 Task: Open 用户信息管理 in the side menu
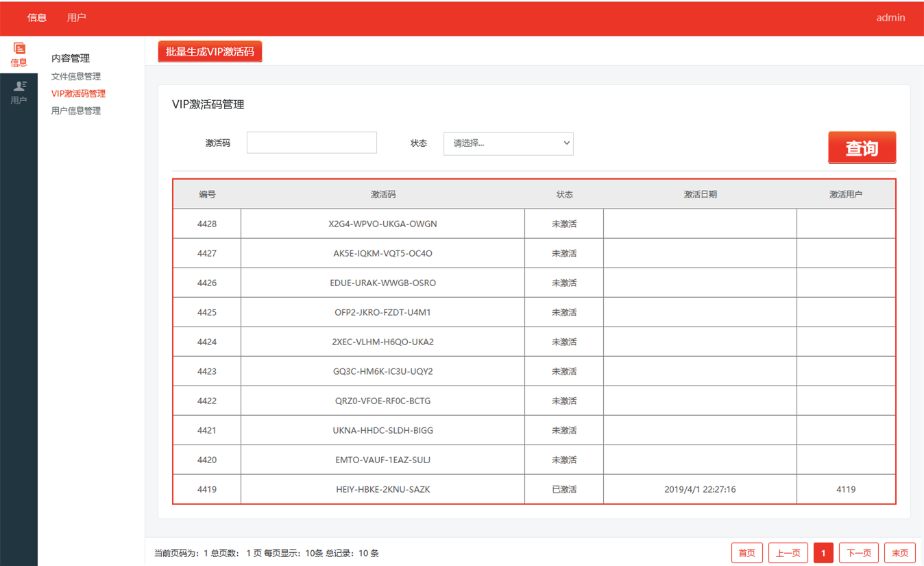point(76,110)
